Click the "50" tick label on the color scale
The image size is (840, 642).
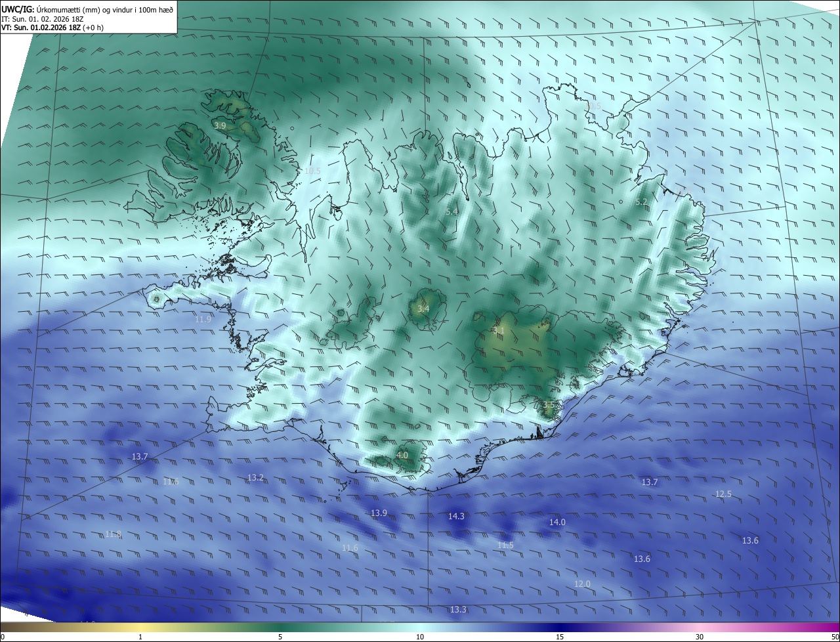pos(835,637)
